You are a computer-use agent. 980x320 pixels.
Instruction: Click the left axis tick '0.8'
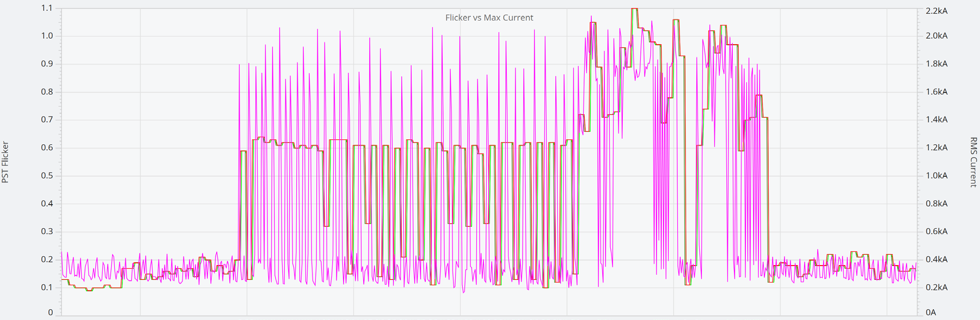coord(47,92)
